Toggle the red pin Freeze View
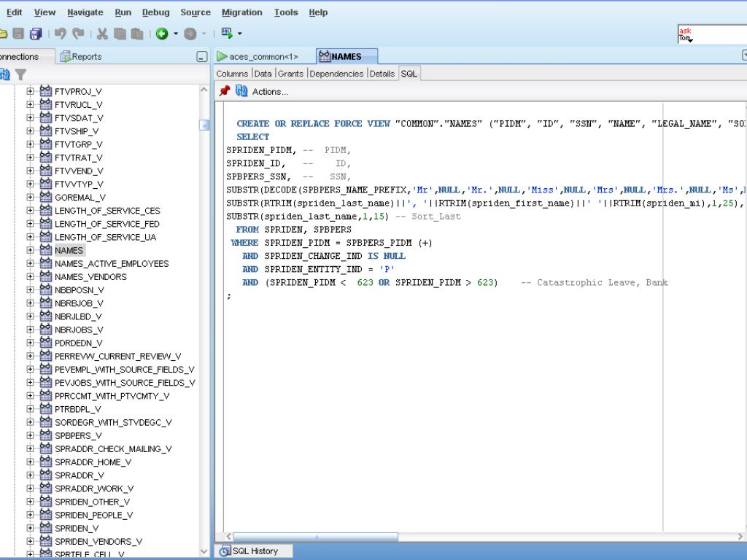 (225, 91)
